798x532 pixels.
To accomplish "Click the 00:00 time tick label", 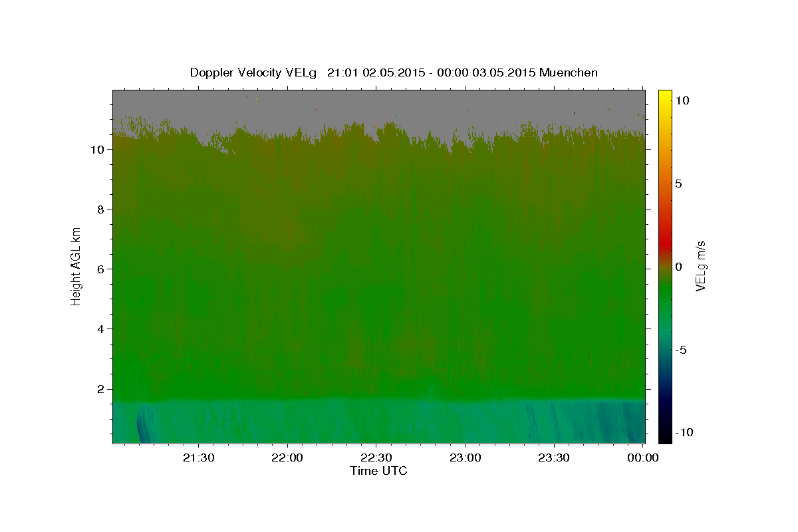I will (x=642, y=458).
